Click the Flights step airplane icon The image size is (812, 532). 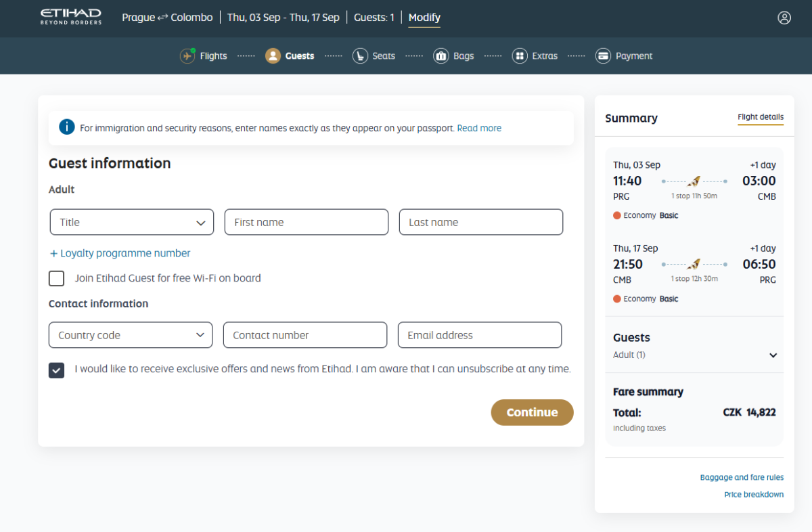(187, 56)
